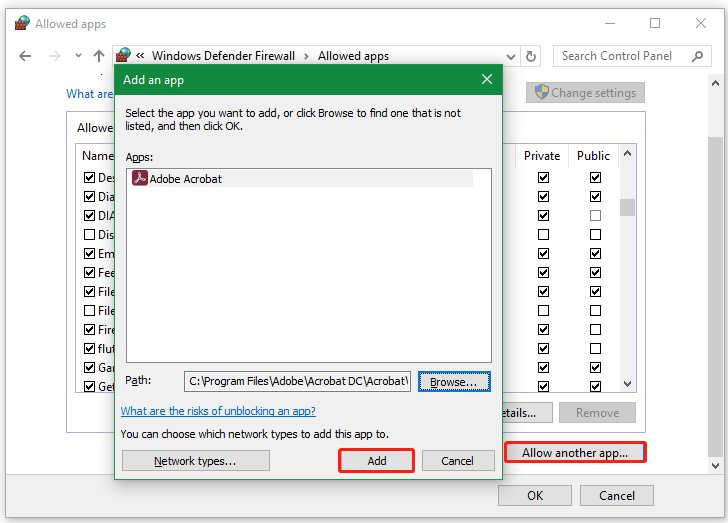Click the Network types... button

tap(195, 461)
